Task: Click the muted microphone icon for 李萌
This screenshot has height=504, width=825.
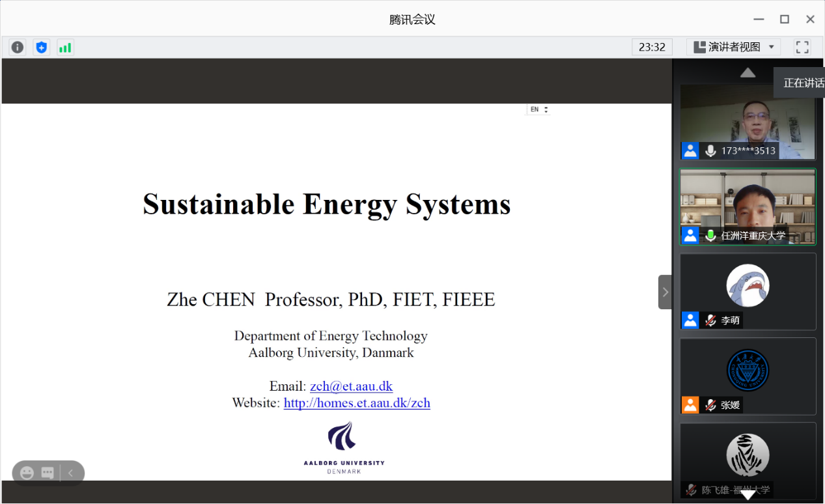Action: tap(710, 320)
